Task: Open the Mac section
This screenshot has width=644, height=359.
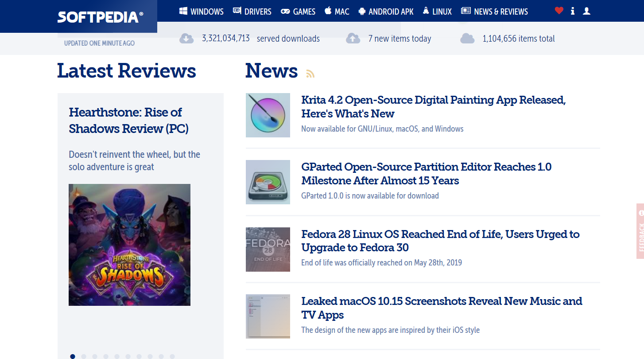Action: tap(337, 12)
